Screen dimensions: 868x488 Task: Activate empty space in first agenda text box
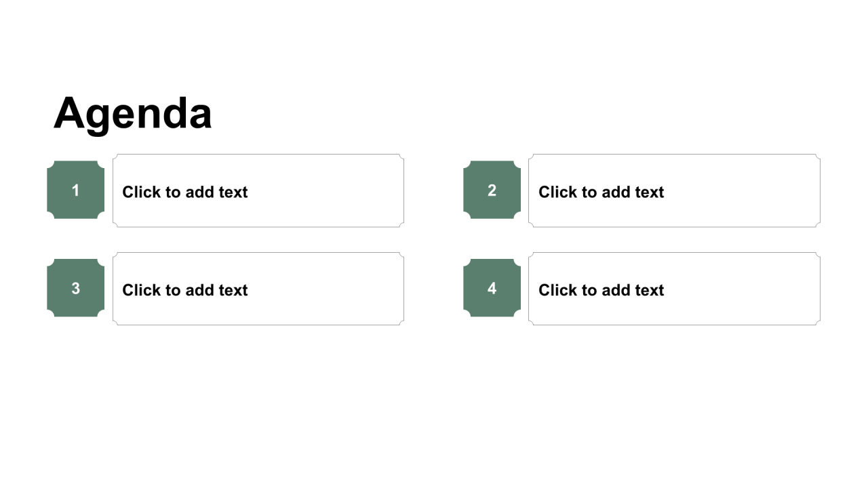325,191
